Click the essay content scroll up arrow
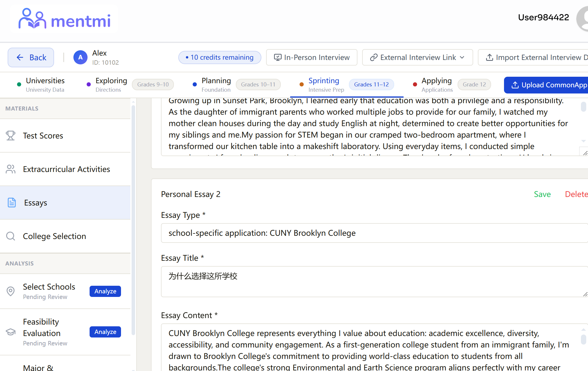 point(583,330)
